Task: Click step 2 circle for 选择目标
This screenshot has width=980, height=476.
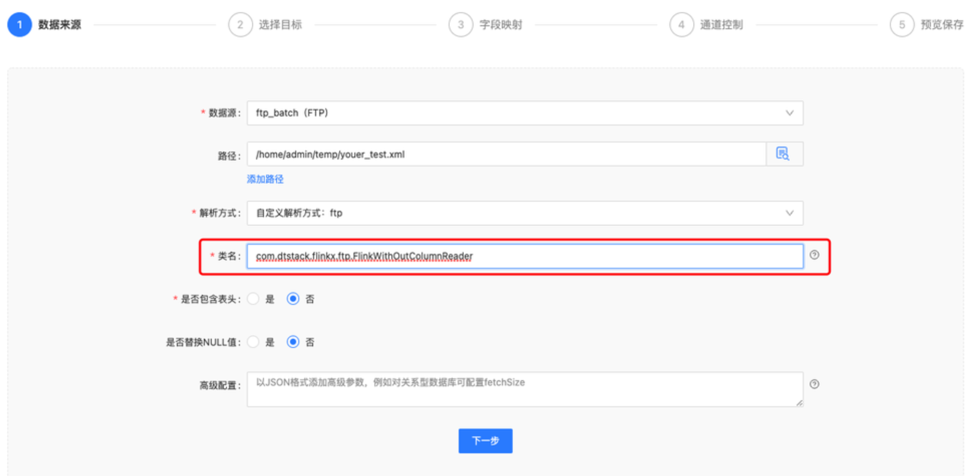Action: 240,25
